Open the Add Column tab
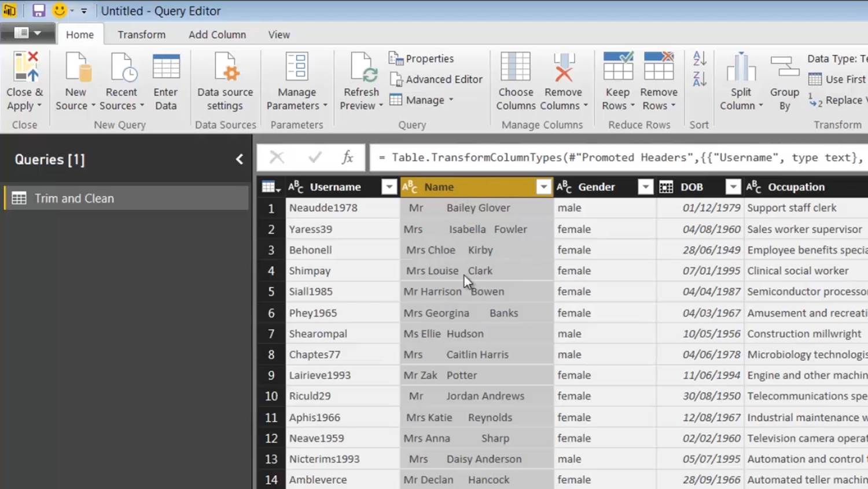 pos(217,35)
